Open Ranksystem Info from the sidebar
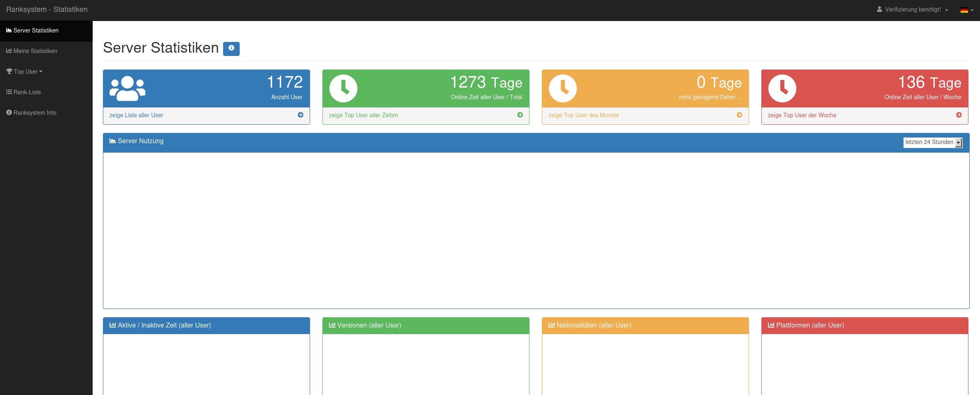980x395 pixels. point(46,113)
